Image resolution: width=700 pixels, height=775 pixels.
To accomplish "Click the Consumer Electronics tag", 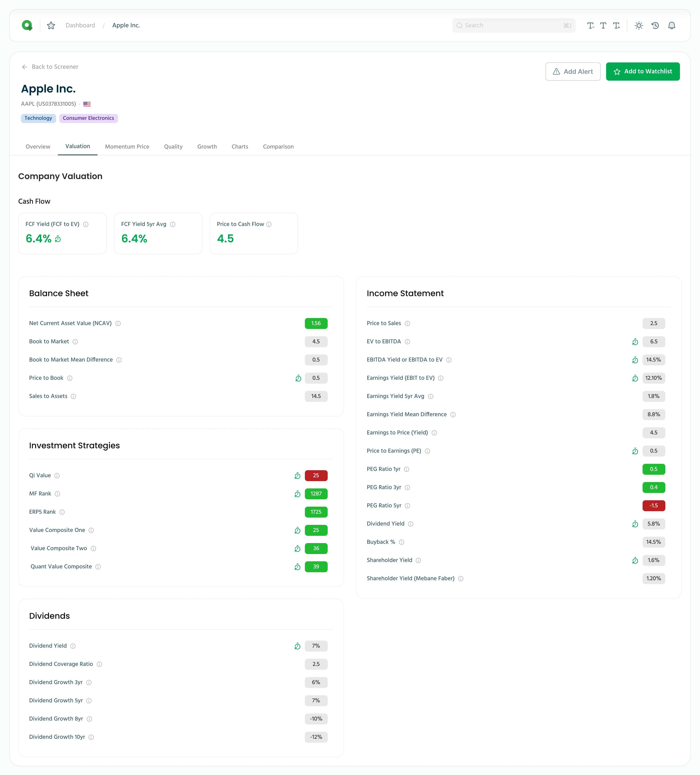I will (x=88, y=118).
